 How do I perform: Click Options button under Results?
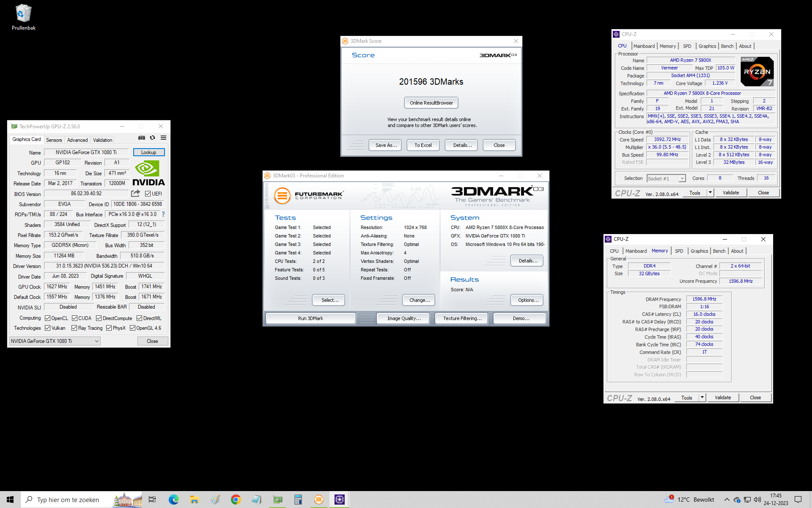click(527, 300)
